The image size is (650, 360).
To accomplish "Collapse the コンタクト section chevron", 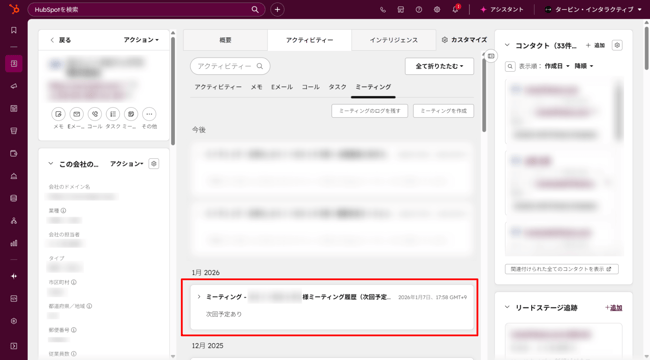I will tap(507, 45).
